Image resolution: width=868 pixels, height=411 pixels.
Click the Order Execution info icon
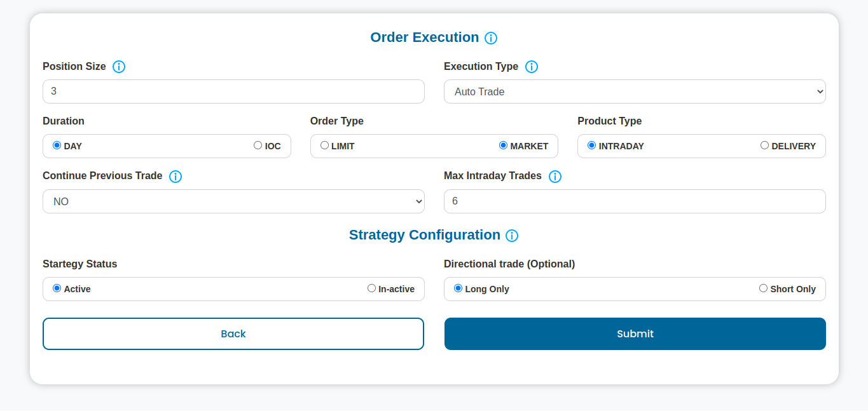point(491,38)
